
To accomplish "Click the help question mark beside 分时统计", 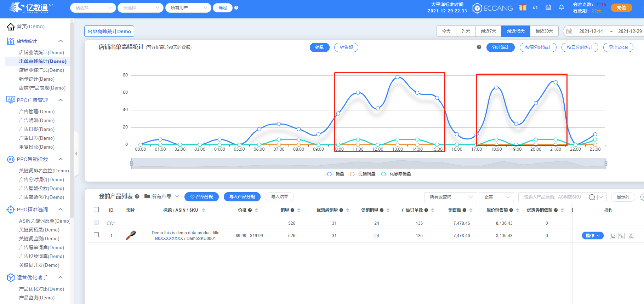I will click(479, 47).
